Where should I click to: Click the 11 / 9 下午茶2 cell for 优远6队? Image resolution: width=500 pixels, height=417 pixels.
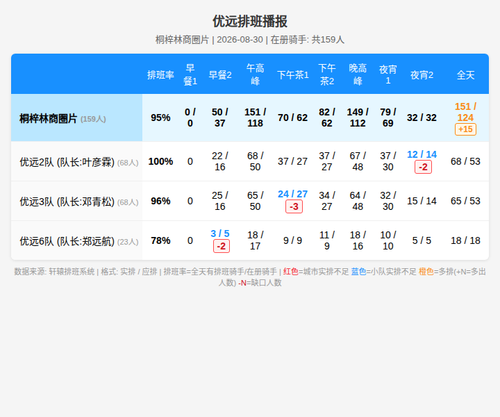pos(327,241)
